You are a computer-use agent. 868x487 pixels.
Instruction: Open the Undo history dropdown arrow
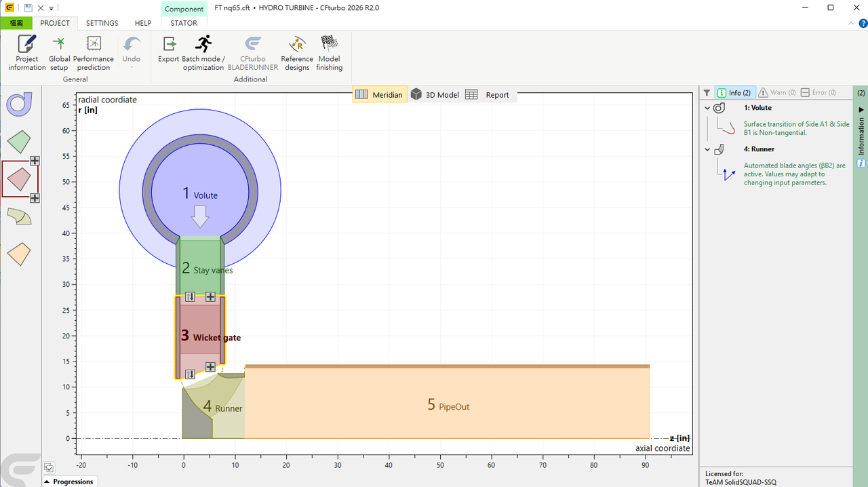point(132,66)
